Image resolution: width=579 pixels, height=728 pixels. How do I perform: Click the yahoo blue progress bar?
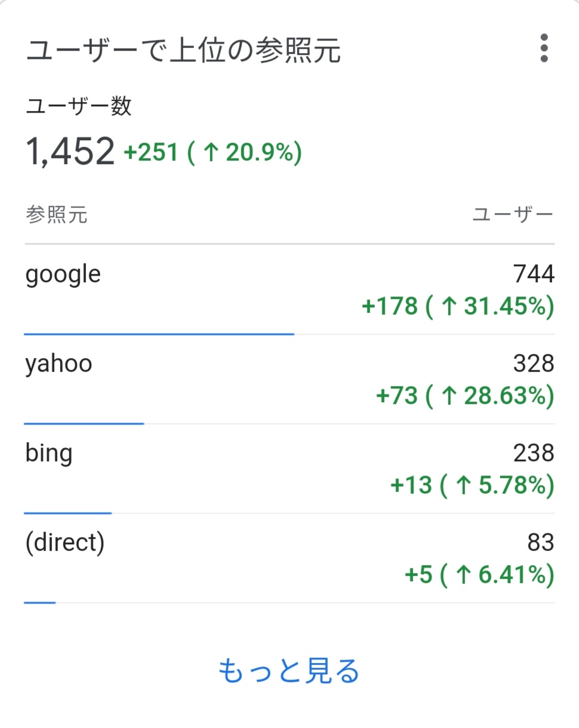84,424
